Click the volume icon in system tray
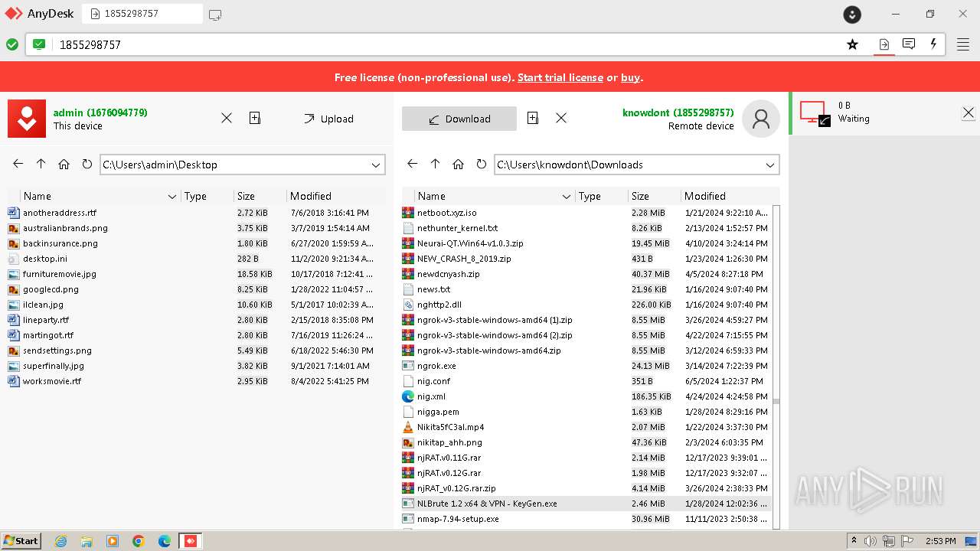Viewport: 980px width, 551px height. pyautogui.click(x=871, y=541)
